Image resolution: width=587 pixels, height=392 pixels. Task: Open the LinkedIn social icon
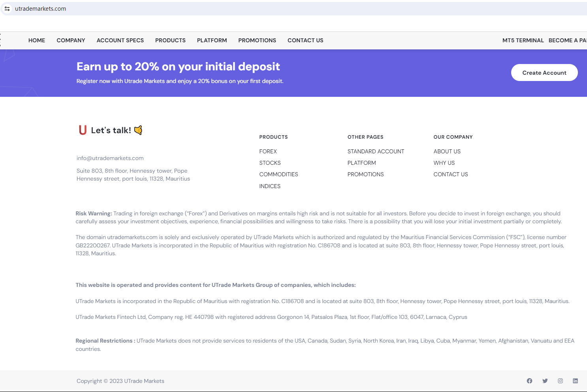[x=575, y=381]
